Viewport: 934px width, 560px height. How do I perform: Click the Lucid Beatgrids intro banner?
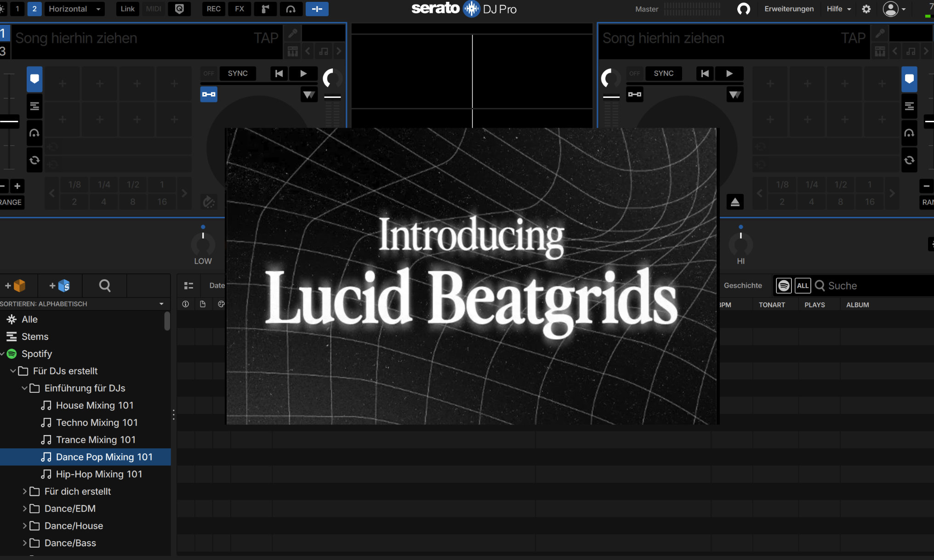point(471,276)
